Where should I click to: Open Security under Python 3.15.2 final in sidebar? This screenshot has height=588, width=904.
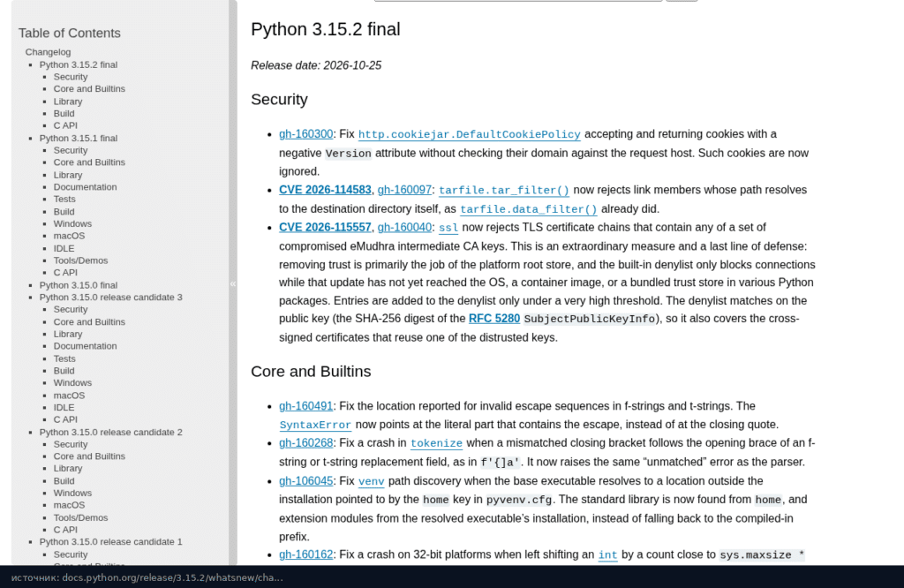pyautogui.click(x=71, y=77)
